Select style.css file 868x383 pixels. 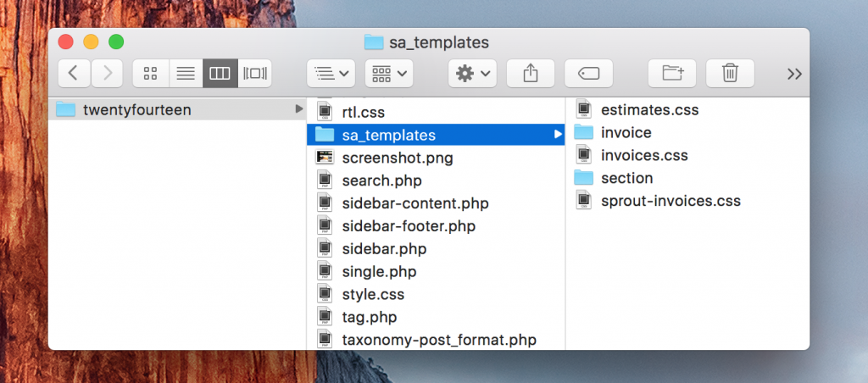pyautogui.click(x=436, y=294)
